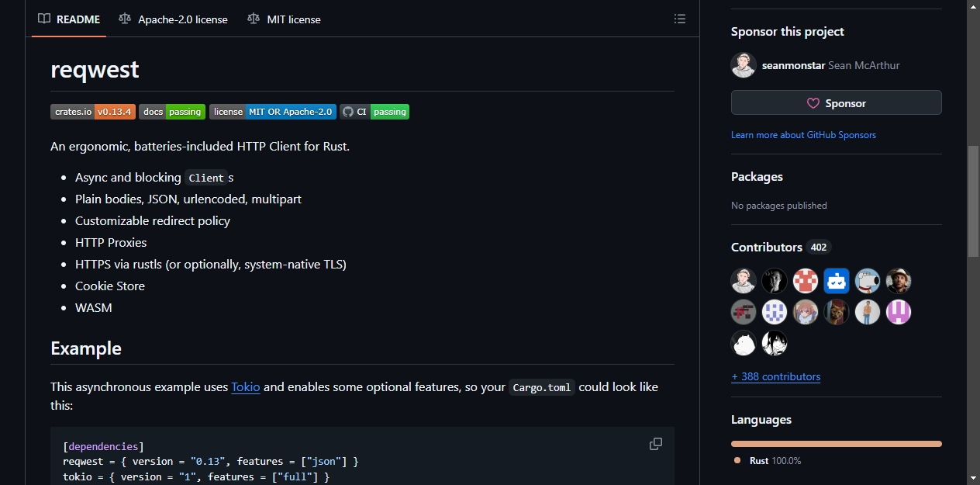
Task: Switch to the MIT license tab
Action: pos(284,19)
